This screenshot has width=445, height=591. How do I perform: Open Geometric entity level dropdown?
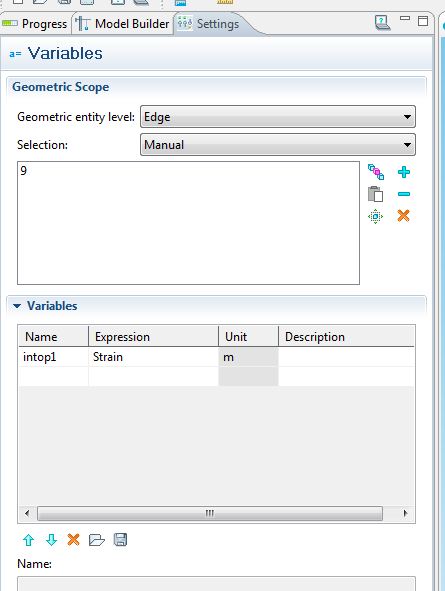coord(278,117)
